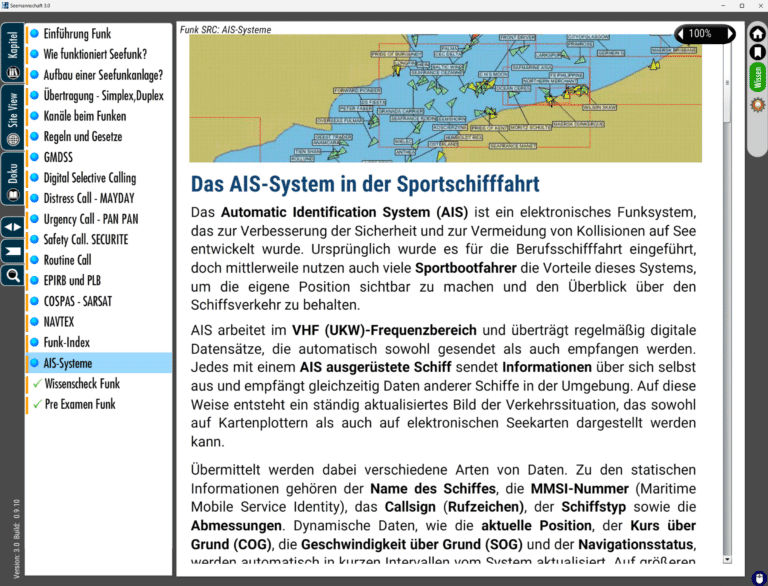The width and height of the screenshot is (768, 586).
Task: Open the search magnifier tool
Action: coord(12,275)
